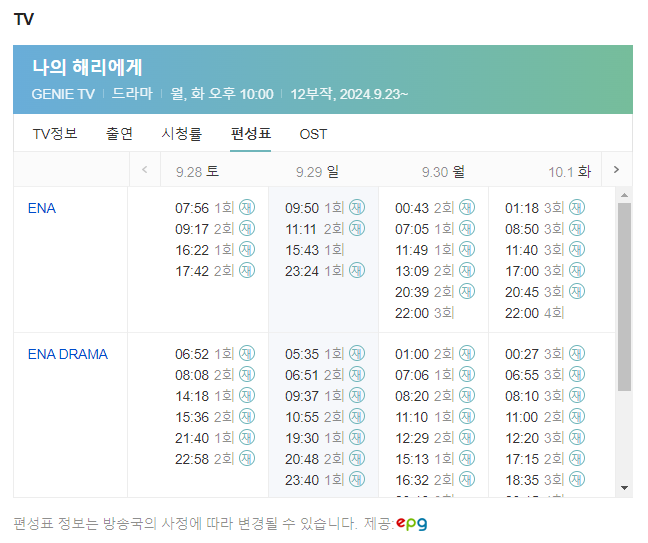Click ENA DRAMA 21:40 1회 entry
The width and height of the screenshot is (648, 543).
pos(215,438)
